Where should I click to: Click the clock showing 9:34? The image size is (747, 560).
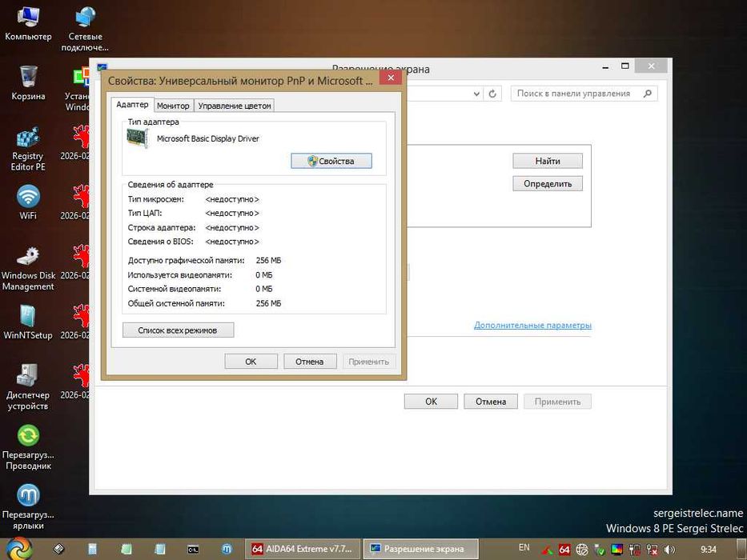[709, 549]
